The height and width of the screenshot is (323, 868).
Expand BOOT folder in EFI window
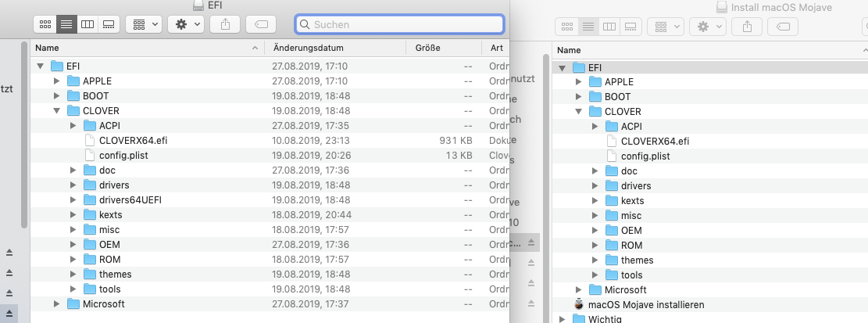[x=56, y=96]
